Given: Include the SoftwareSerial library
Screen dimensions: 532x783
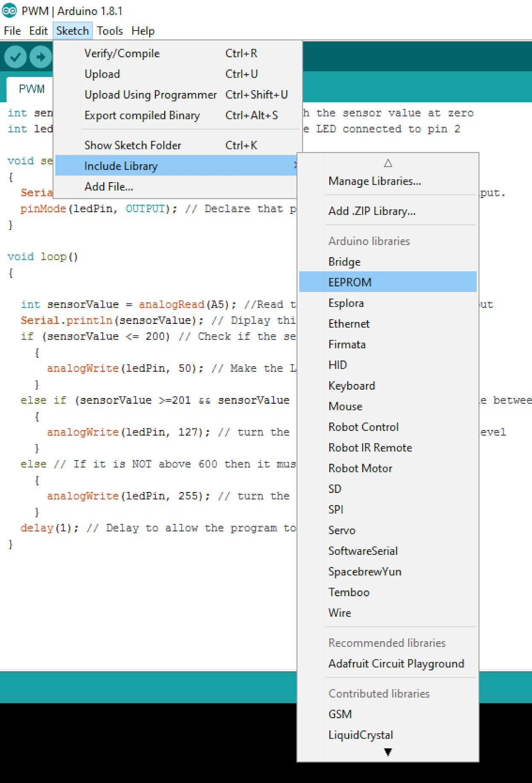Looking at the screenshot, I should coord(388,551).
